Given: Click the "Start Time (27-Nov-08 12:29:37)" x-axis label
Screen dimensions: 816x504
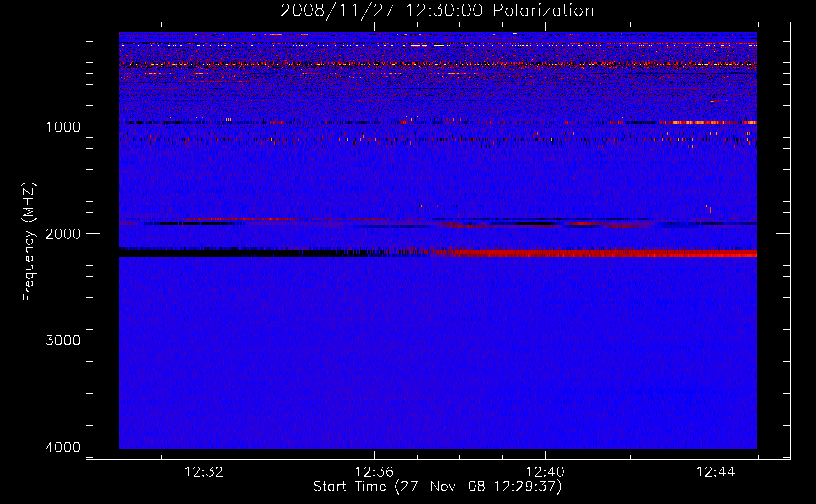Looking at the screenshot, I should coord(437,487).
